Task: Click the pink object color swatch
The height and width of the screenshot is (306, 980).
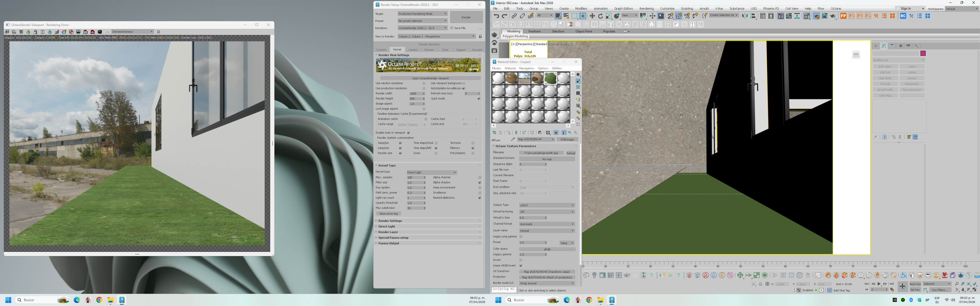Action: click(x=923, y=53)
